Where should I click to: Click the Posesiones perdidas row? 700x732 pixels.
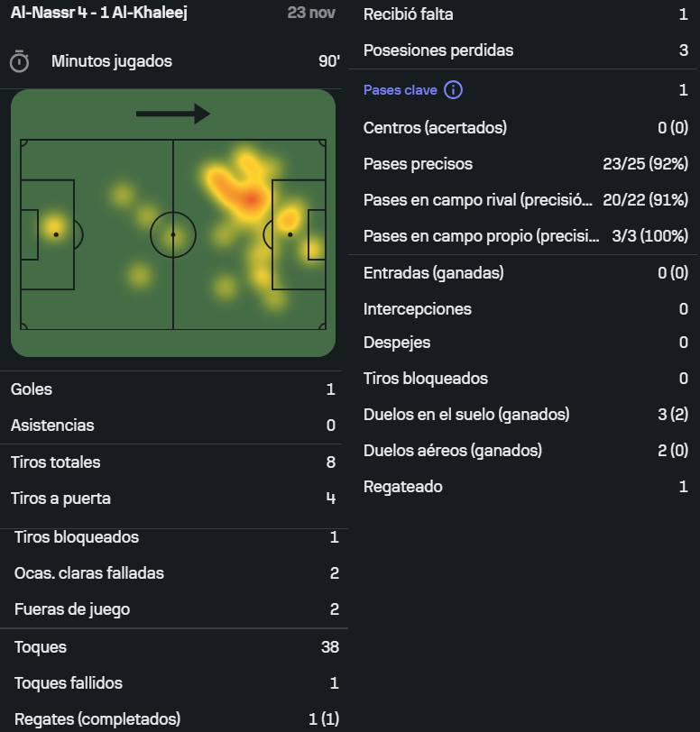(x=525, y=50)
